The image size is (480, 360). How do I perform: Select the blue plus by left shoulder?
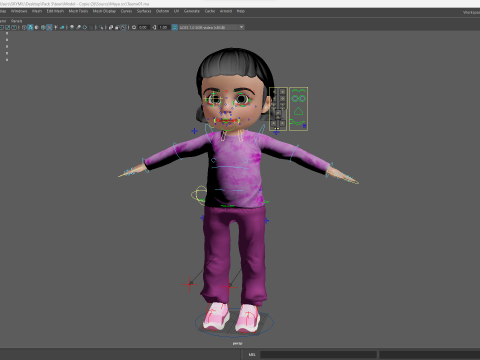coord(194,131)
